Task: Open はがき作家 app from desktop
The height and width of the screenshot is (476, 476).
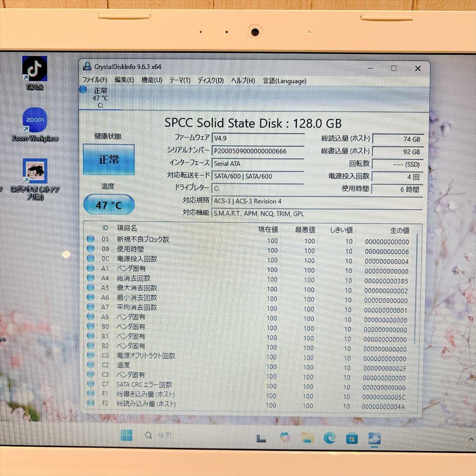Action: (x=35, y=171)
